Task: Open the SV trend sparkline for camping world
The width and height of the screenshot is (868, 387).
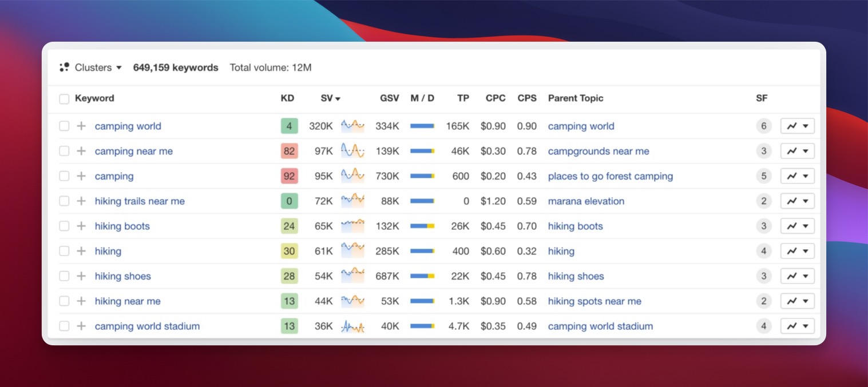Action: point(352,126)
